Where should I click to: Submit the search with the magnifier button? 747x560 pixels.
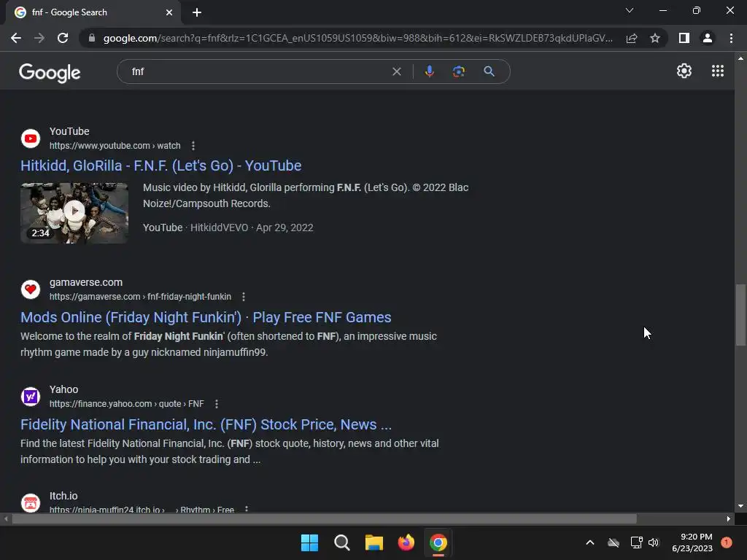tap(489, 71)
